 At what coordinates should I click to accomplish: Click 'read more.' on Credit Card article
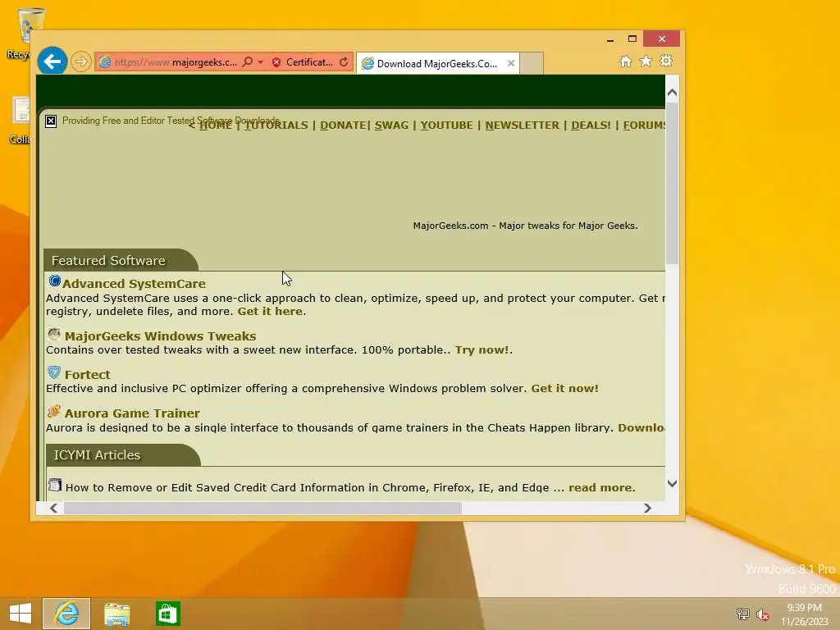pyautogui.click(x=601, y=487)
